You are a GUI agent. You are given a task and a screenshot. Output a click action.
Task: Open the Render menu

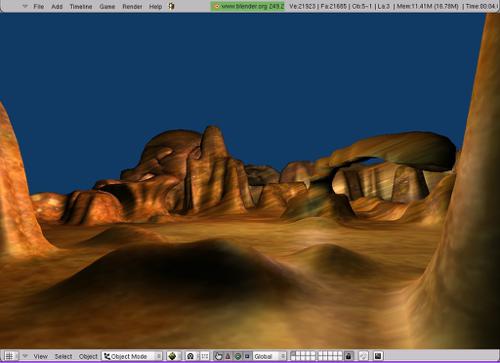click(132, 6)
